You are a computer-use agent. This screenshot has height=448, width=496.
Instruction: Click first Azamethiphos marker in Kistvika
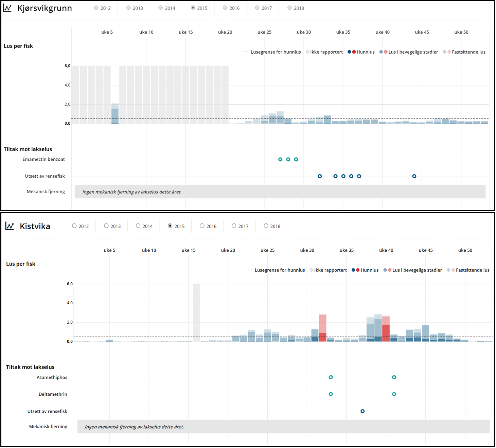(331, 377)
